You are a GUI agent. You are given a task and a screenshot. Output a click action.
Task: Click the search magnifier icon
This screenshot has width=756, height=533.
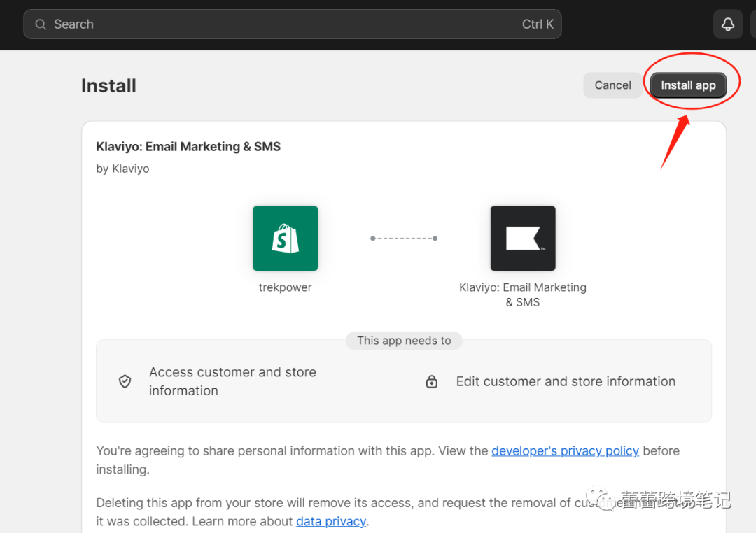tap(41, 24)
